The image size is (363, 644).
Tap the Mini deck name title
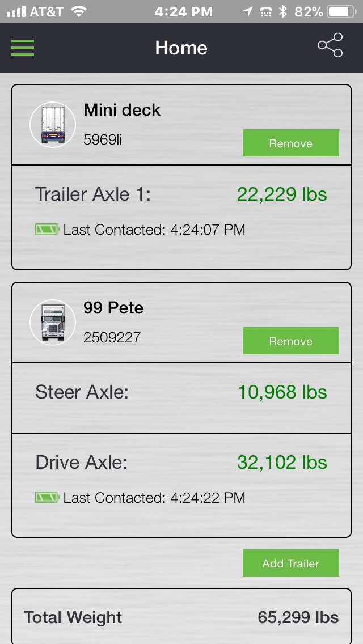pyautogui.click(x=122, y=110)
